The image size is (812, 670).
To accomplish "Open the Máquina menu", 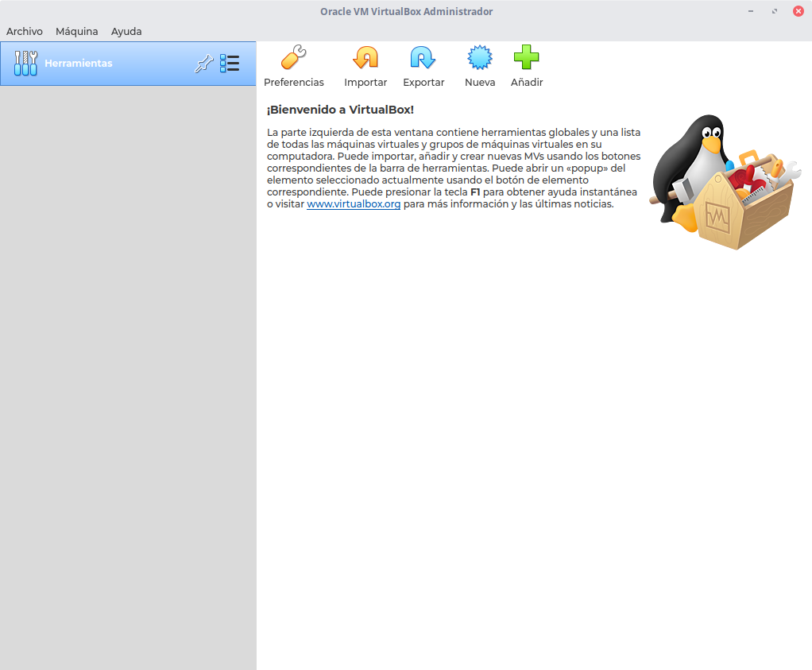I will pyautogui.click(x=76, y=31).
